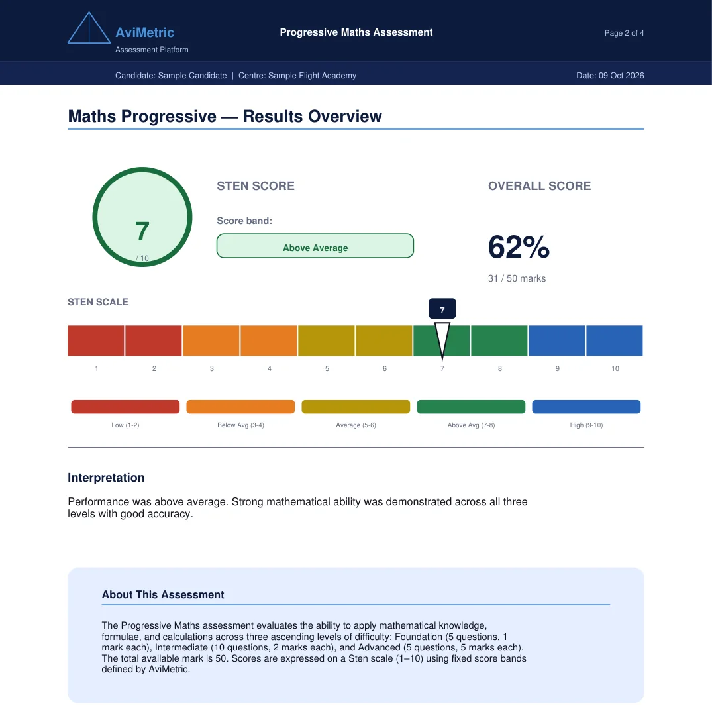Click the 'About This Assessment' heading

[163, 594]
